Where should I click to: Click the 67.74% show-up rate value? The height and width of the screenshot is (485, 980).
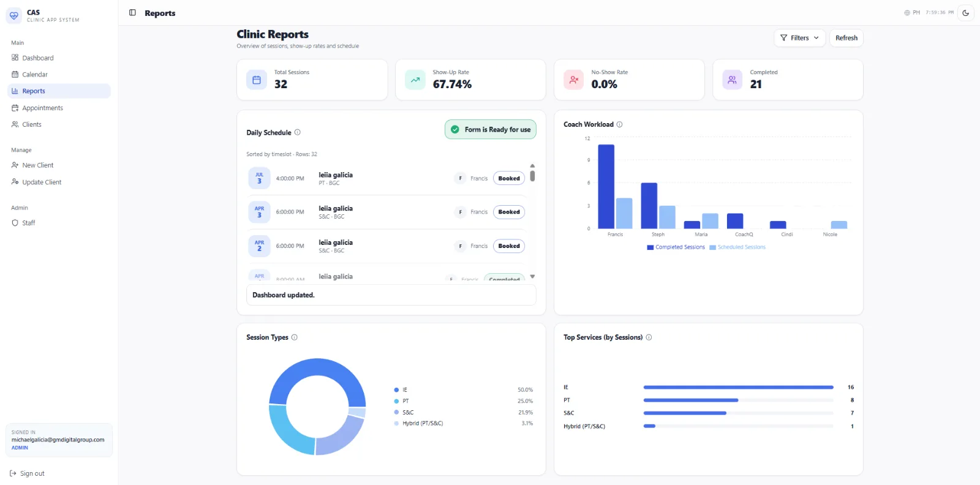452,85
